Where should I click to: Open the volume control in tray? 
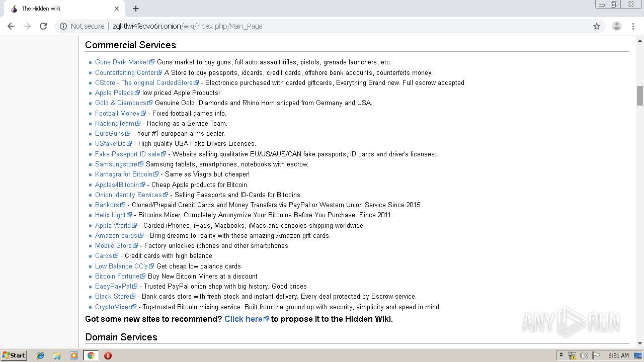[584, 355]
